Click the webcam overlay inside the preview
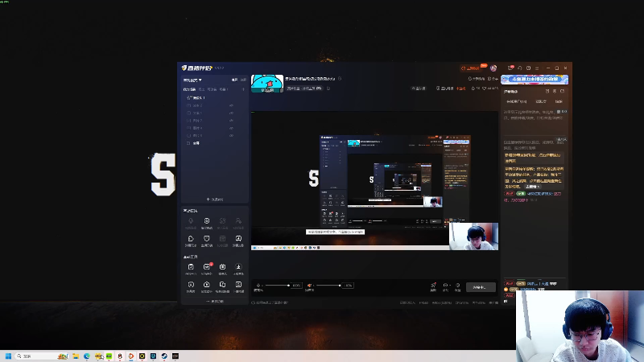Image resolution: width=644 pixels, height=362 pixels. [x=473, y=237]
